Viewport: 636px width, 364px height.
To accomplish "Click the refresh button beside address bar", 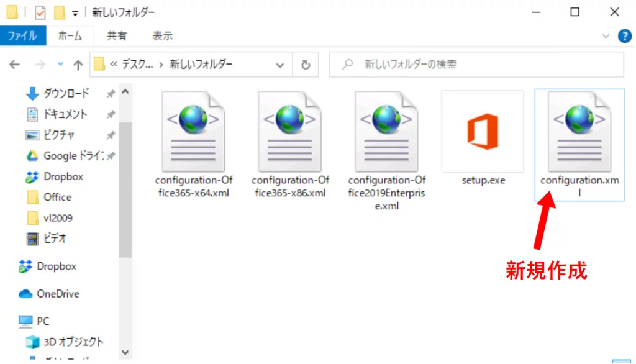I will point(305,64).
